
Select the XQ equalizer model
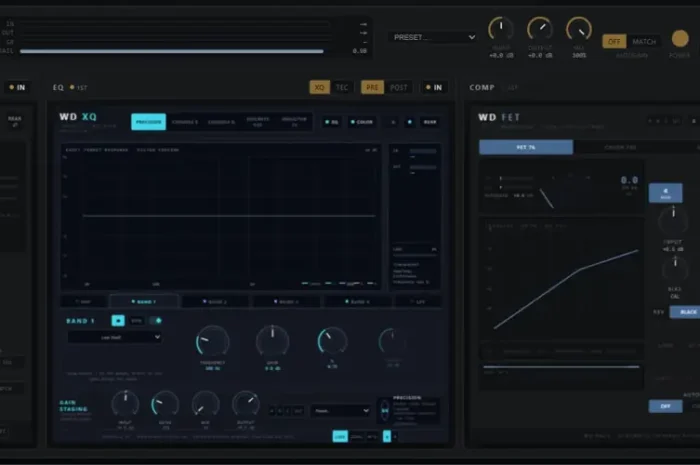[320, 87]
